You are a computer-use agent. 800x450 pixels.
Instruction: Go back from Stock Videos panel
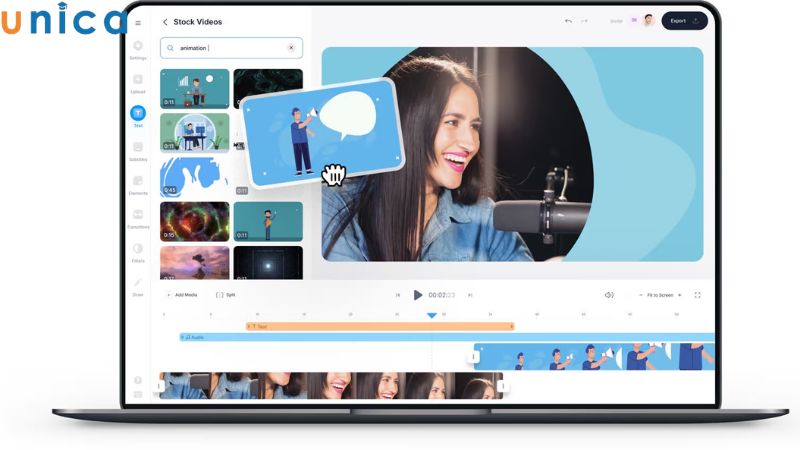coord(165,22)
